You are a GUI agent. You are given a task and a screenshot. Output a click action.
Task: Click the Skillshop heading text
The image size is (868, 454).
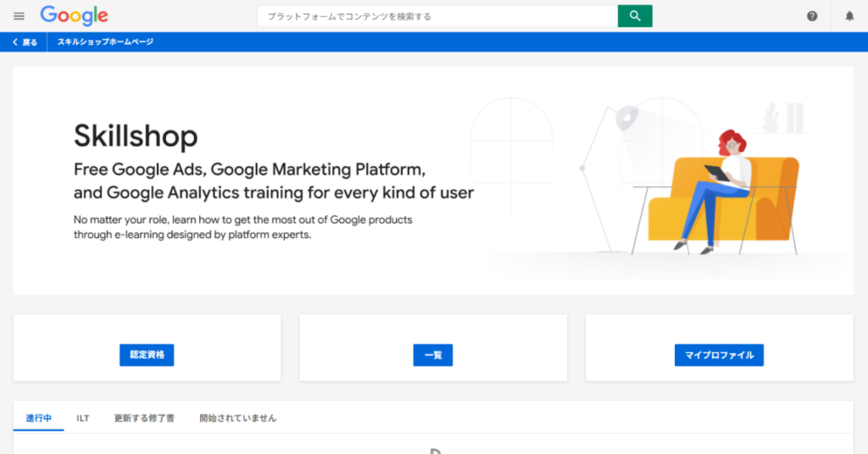click(x=136, y=136)
